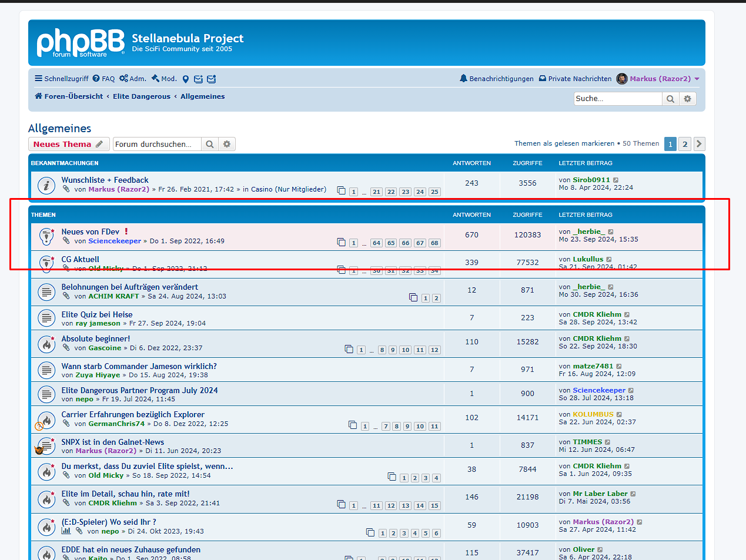Go to Mod. moderator panel

pyautogui.click(x=164, y=79)
